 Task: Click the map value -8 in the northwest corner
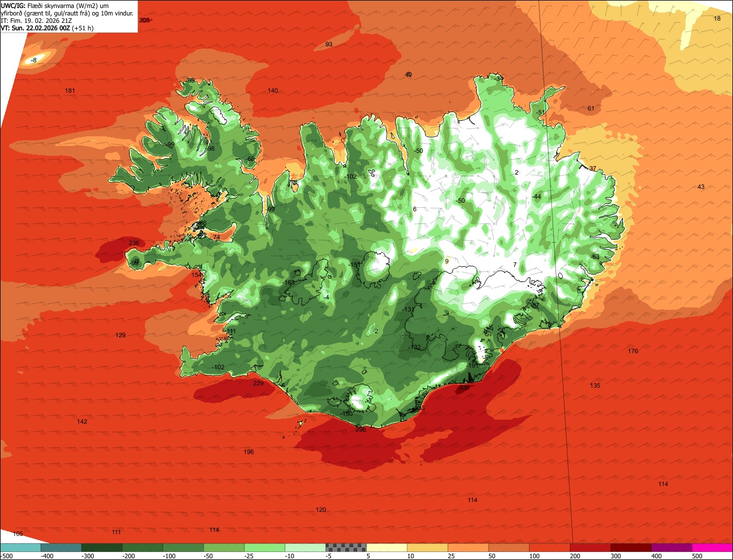[x=34, y=60]
